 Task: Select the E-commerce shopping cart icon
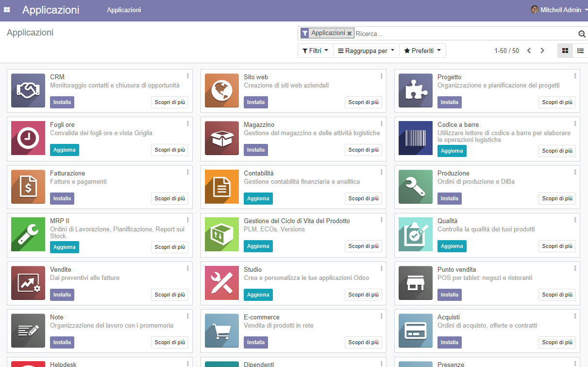[x=221, y=331]
